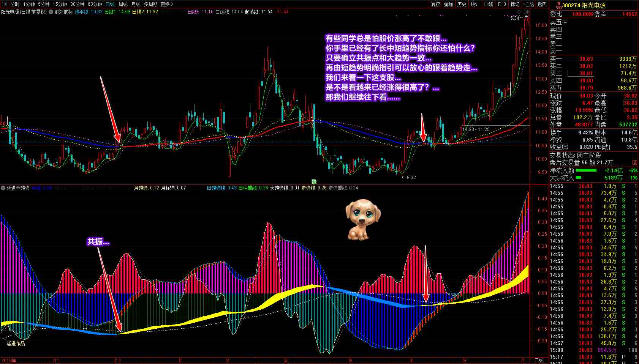Image resolution: width=639 pixels, height=364 pixels.
Task: Switch to 60分钟 chart tab
Action: [95, 4]
